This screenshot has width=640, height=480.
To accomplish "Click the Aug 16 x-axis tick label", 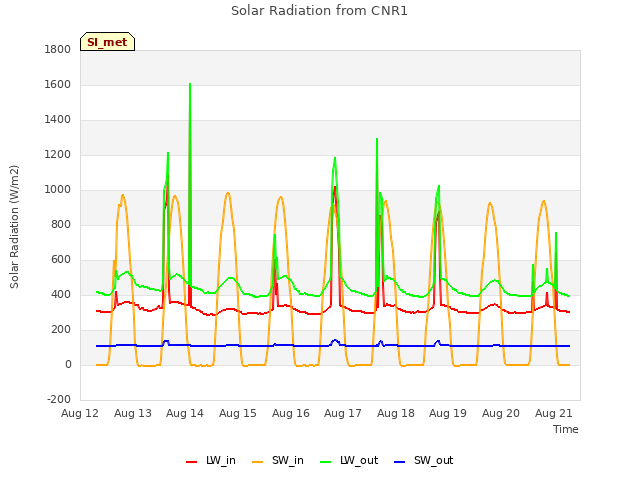I will pyautogui.click(x=291, y=413).
